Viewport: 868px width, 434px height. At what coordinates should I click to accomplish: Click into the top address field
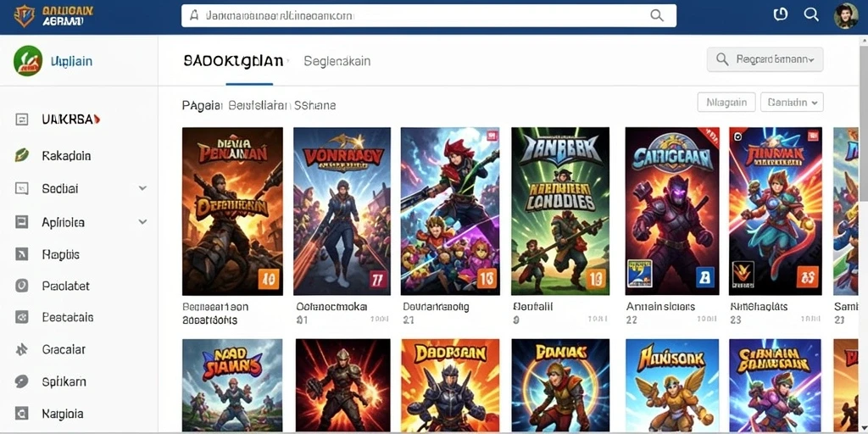coord(428,15)
